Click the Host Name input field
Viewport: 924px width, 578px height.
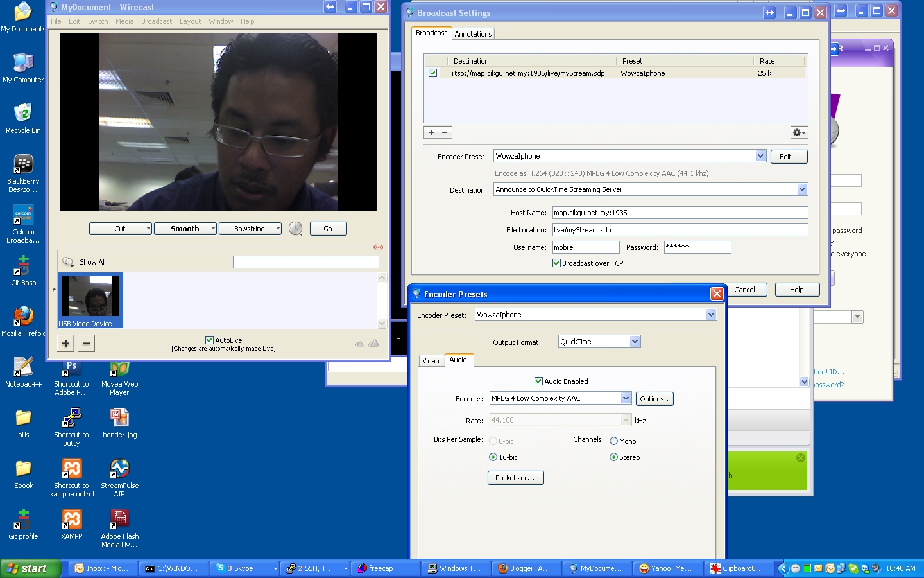pyautogui.click(x=680, y=213)
